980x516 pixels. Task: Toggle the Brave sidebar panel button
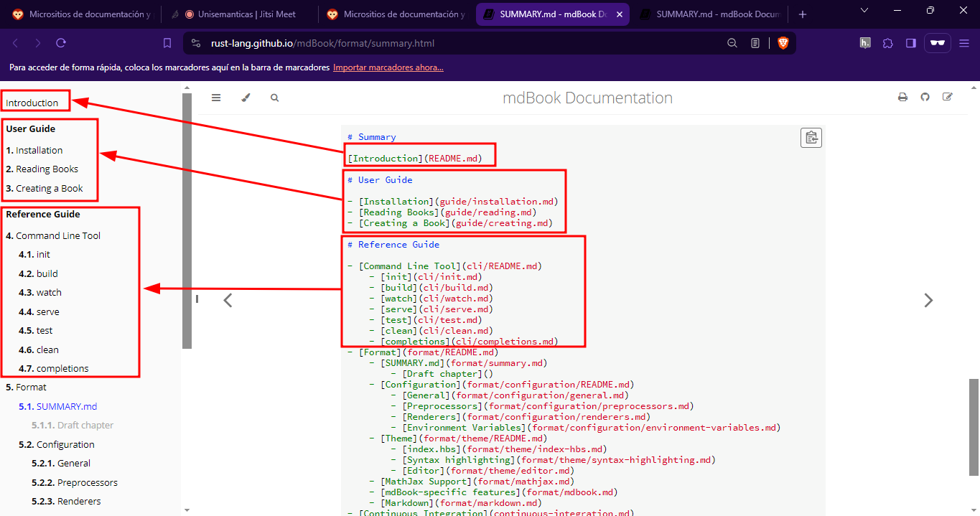(911, 43)
